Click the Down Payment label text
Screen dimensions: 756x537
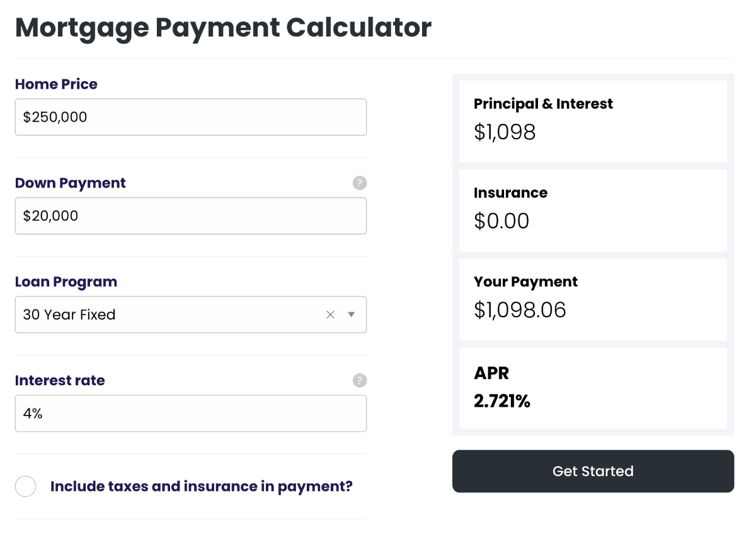coord(71,183)
